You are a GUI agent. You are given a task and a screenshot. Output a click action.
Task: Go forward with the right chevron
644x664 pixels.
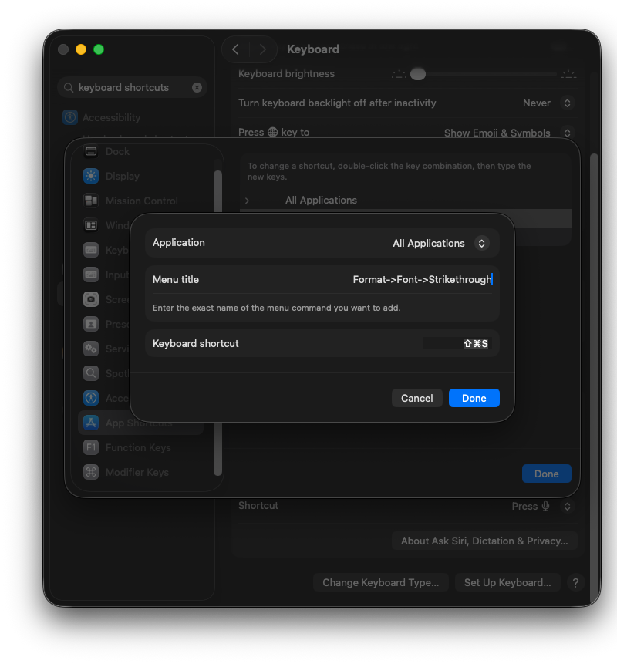263,49
